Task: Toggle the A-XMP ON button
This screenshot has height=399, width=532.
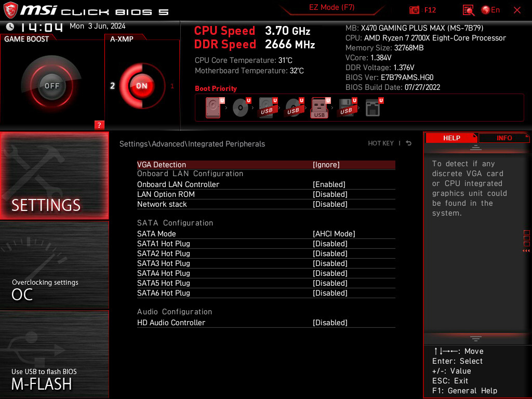Action: tap(141, 86)
